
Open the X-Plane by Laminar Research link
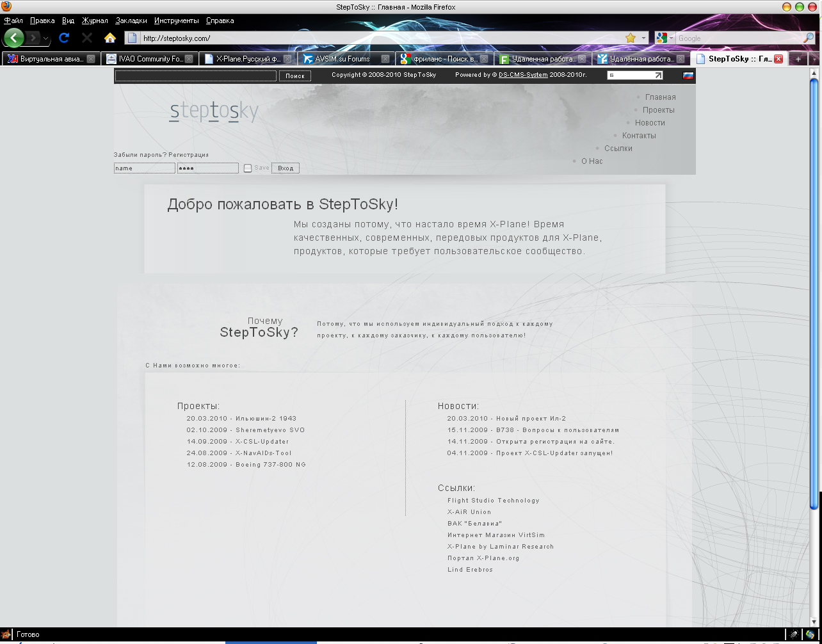(x=501, y=547)
